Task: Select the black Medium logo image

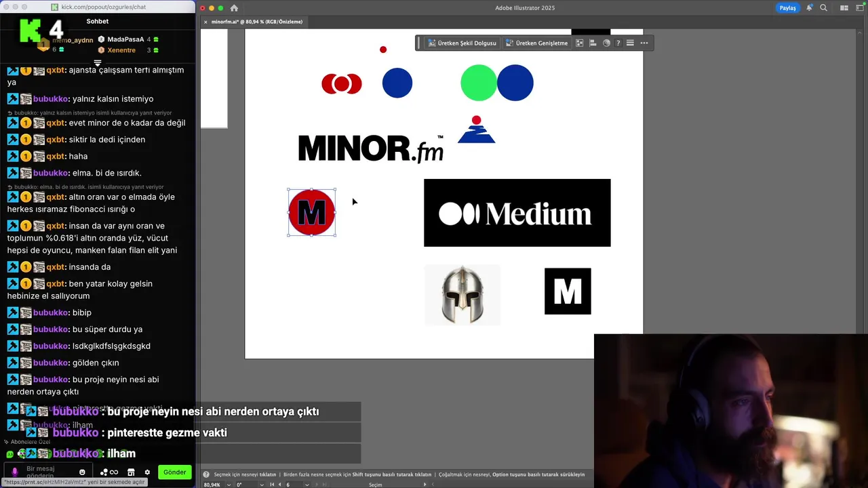Action: 517,213
